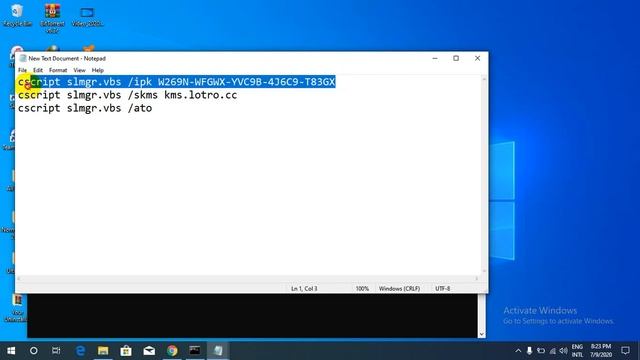The image size is (640, 360).
Task: Click the 'Ln 1, Col 3' status bar entry
Action: [304, 289]
